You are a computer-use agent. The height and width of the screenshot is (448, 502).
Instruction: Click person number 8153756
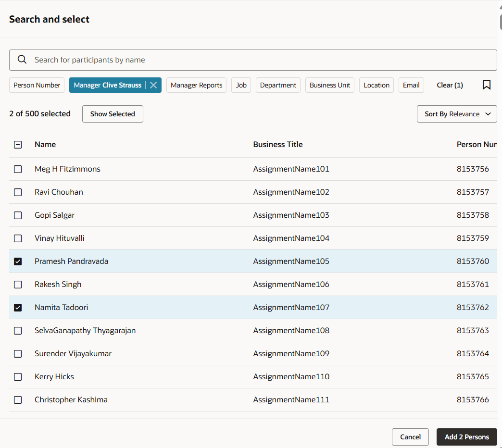pyautogui.click(x=473, y=169)
